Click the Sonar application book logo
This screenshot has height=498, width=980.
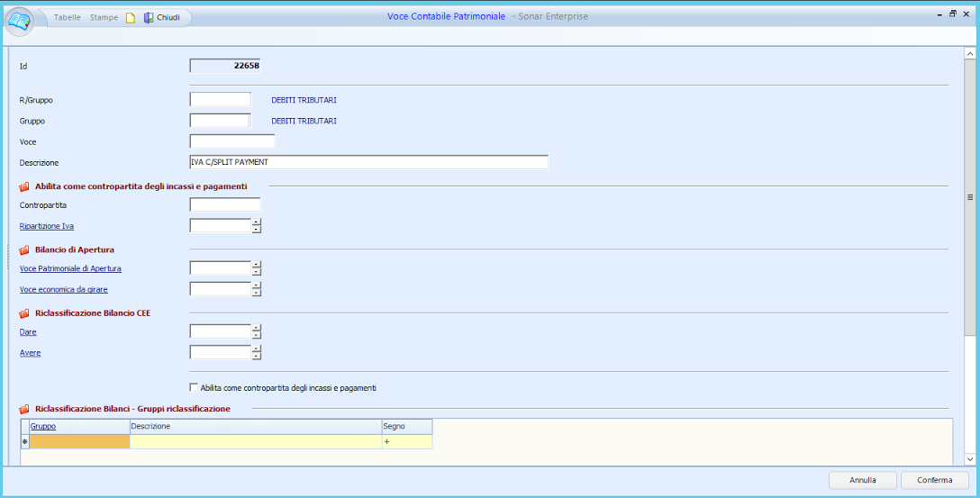click(19, 21)
